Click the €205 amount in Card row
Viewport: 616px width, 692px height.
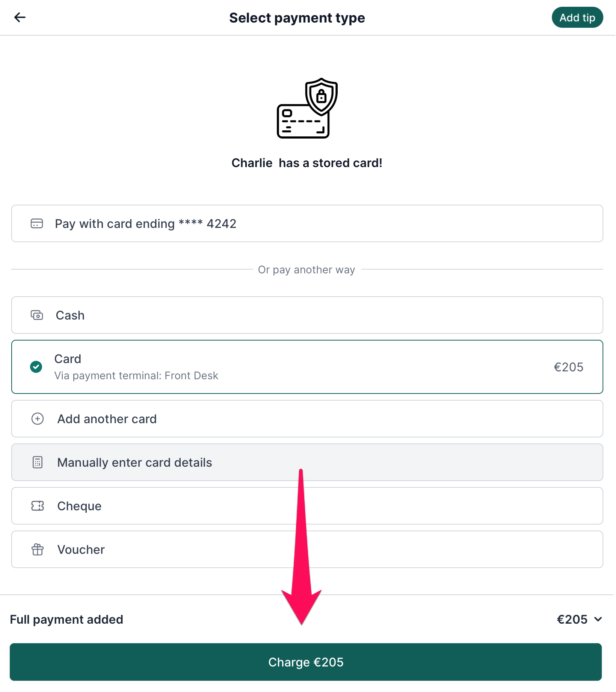click(x=568, y=367)
